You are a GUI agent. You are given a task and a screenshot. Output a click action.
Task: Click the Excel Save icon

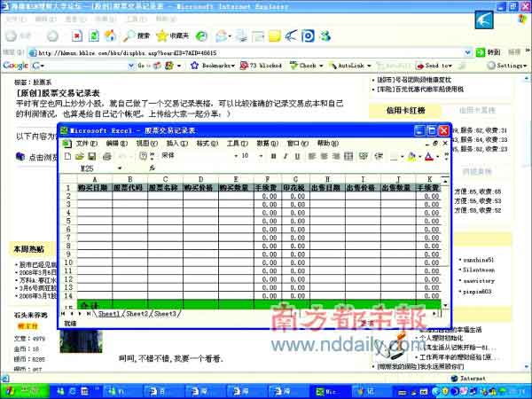(x=93, y=155)
